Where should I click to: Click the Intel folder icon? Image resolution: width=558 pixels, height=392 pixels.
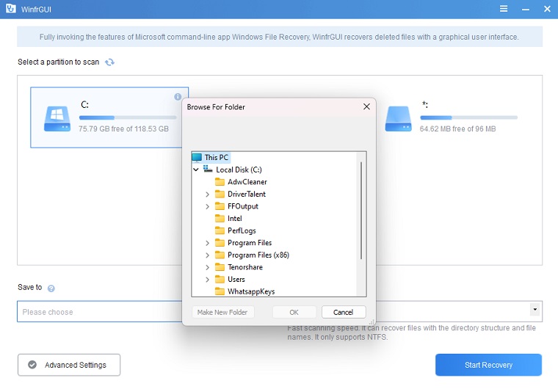point(220,219)
